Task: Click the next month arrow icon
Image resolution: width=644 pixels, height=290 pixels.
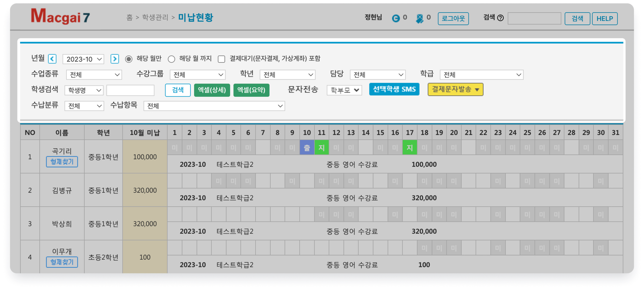Action: [115, 59]
